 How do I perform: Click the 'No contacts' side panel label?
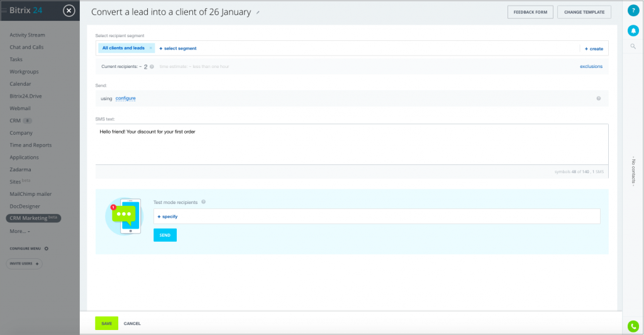[633, 171]
